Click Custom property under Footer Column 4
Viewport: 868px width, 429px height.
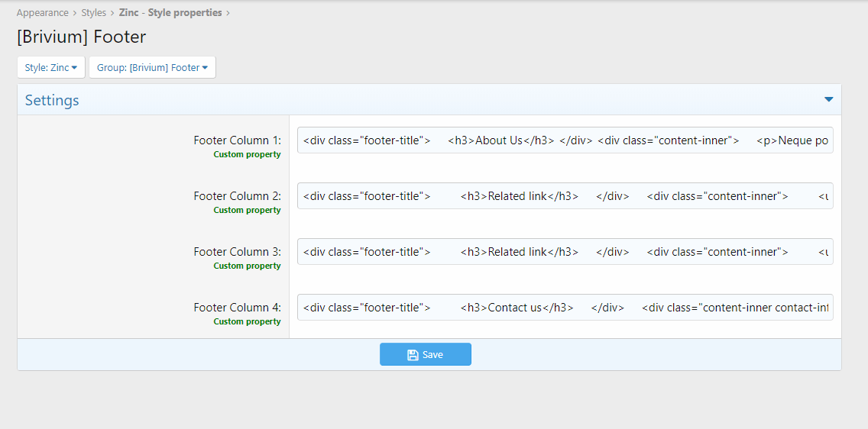tap(247, 321)
